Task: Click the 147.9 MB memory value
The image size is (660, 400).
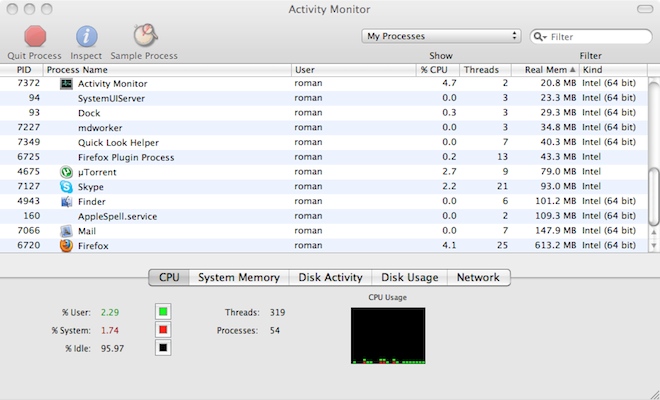Action: pos(556,230)
